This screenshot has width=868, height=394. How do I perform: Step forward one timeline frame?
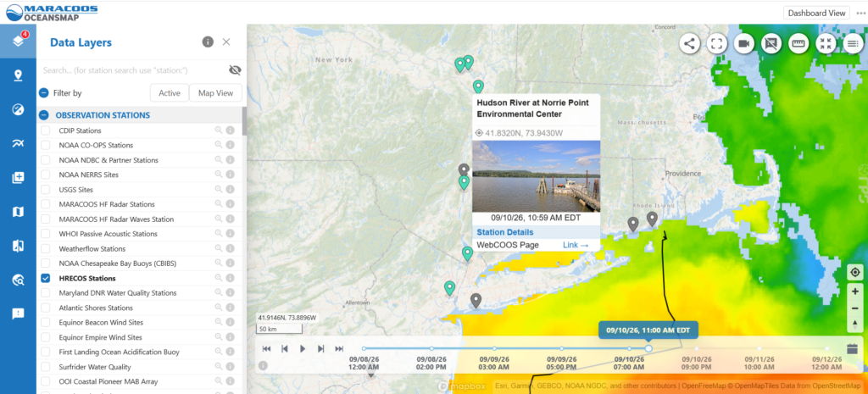[x=320, y=348]
